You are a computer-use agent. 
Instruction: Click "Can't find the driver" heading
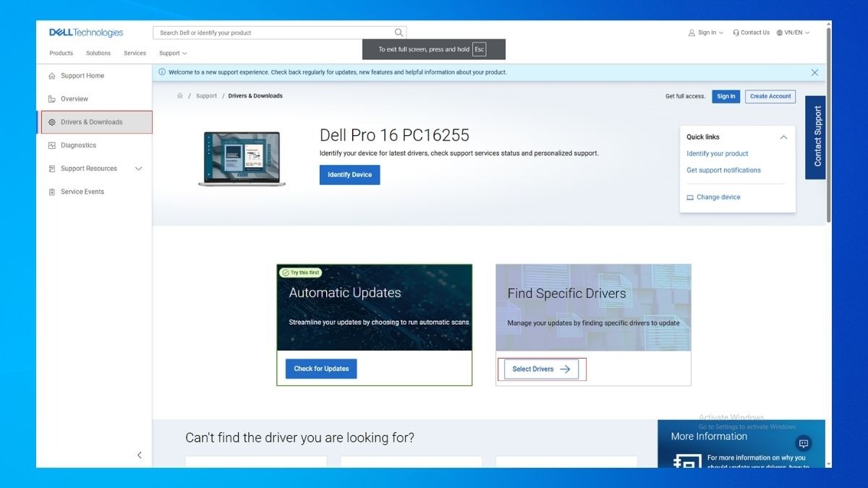(300, 437)
